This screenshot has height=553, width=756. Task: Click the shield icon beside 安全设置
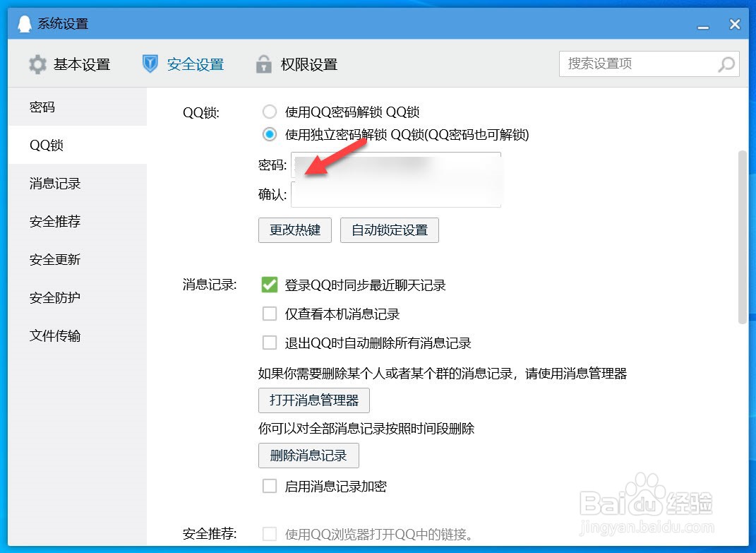click(150, 64)
